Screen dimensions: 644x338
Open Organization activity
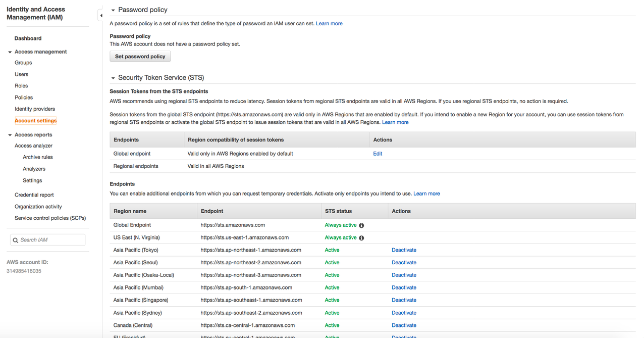coord(38,207)
